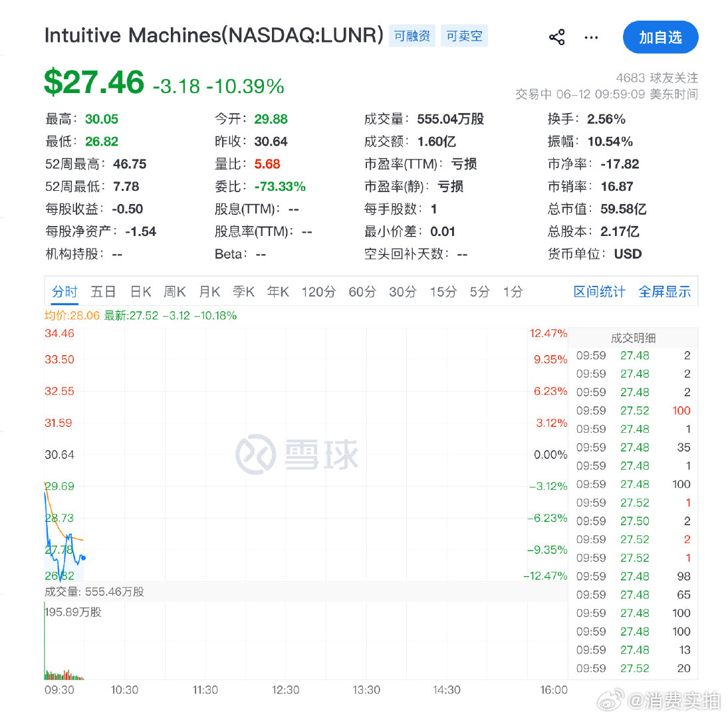Click the 27.50 trade row in 成交明细

click(x=634, y=521)
